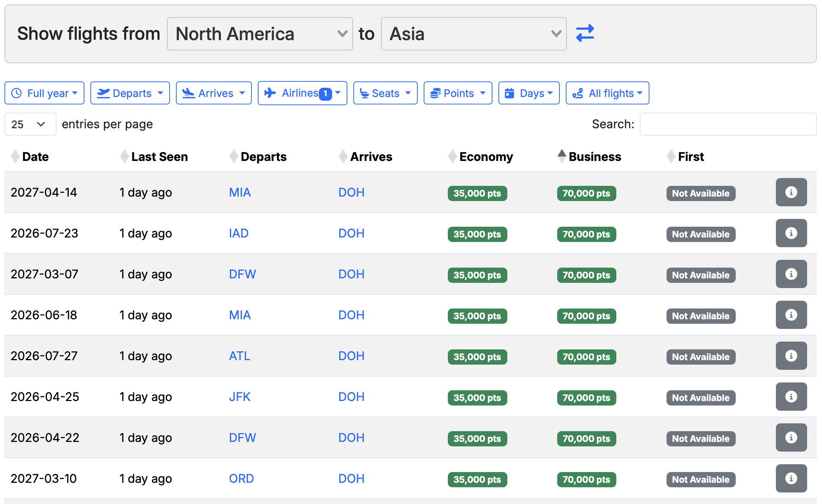Open DOH link in 2026-06-18 row
The height and width of the screenshot is (504, 822).
pyautogui.click(x=351, y=315)
